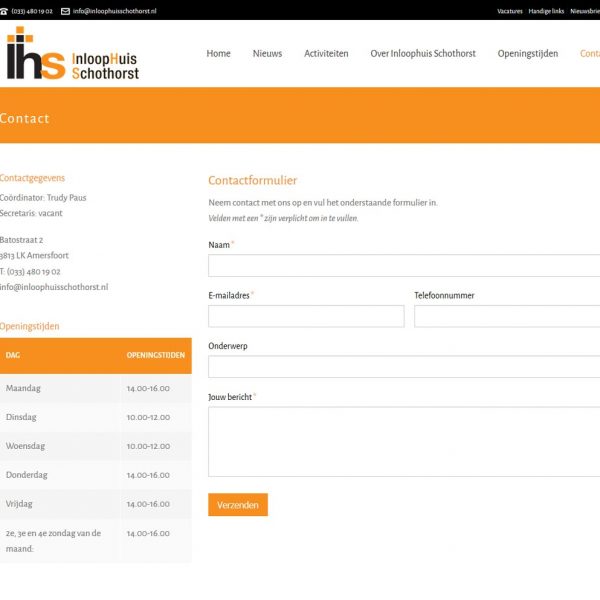Click the phone number in the black top bar
The image size is (600, 600).
point(33,11)
